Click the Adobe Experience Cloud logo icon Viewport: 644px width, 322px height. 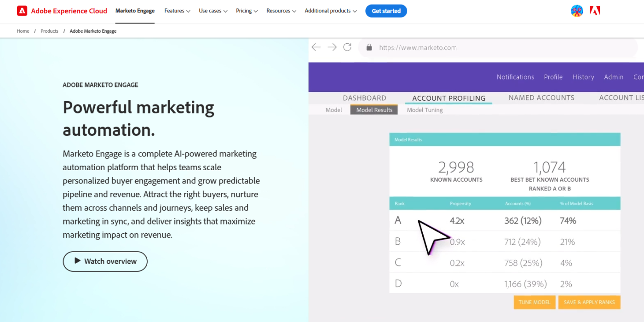(x=22, y=11)
